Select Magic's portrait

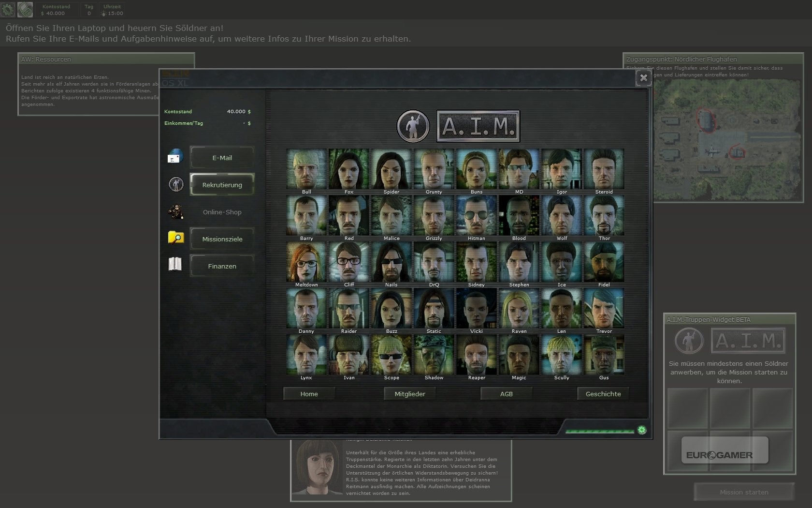519,355
